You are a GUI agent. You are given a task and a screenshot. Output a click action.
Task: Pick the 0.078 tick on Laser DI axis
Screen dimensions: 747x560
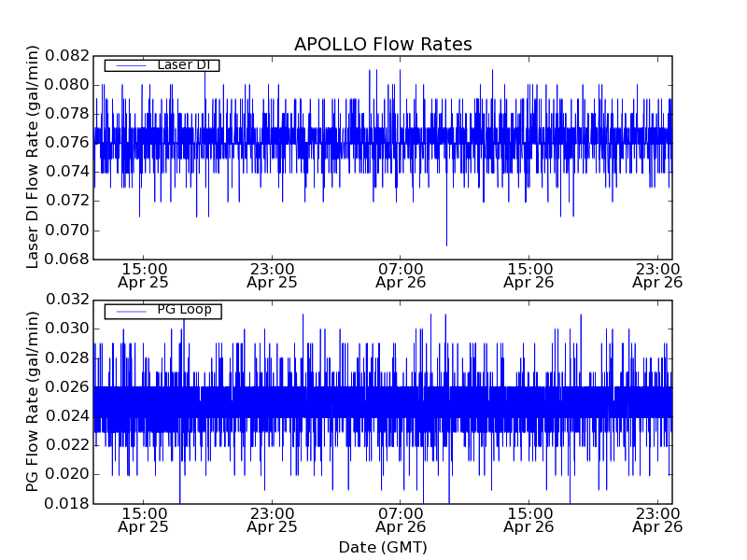pos(67,114)
